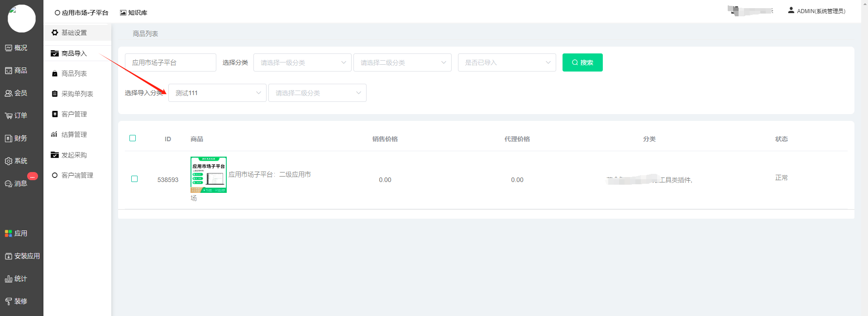Click the 应用市场子平台 product thumbnail

(209, 175)
